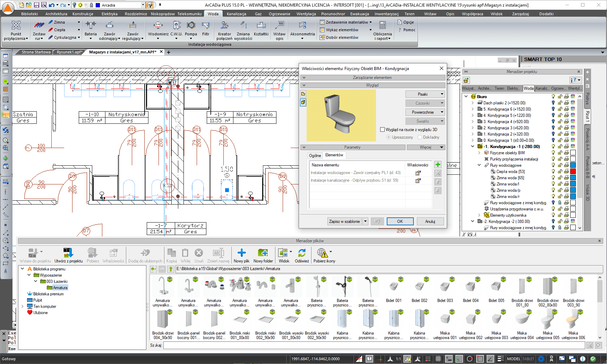Click Obliczenia i raport icon
607x364 pixels.
coord(383,31)
